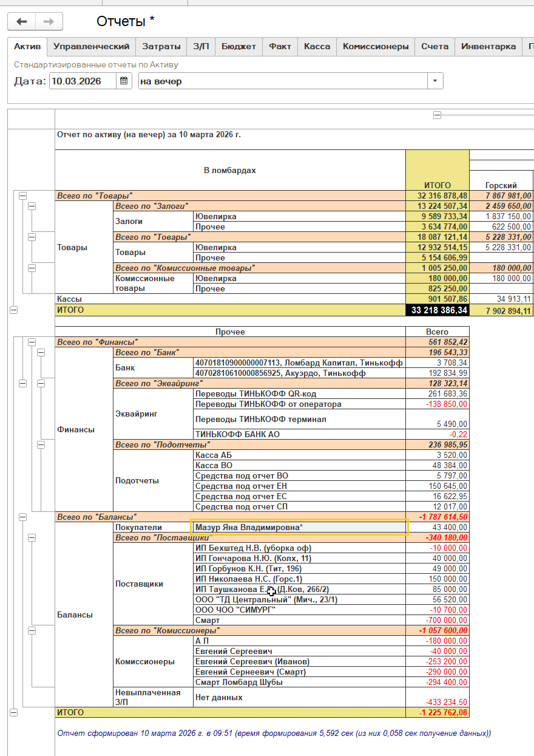Select the 'Касса ВО' cell
This screenshot has width=534, height=756.
coord(299,465)
